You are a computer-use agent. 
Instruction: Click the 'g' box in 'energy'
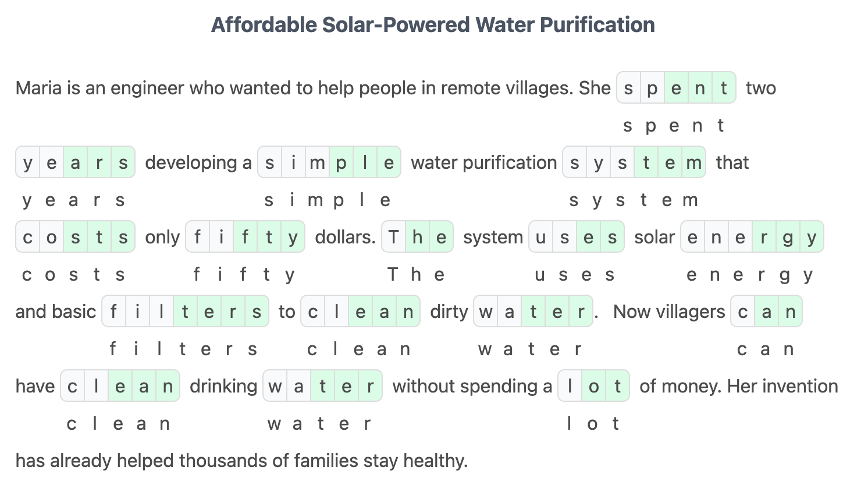click(788, 237)
